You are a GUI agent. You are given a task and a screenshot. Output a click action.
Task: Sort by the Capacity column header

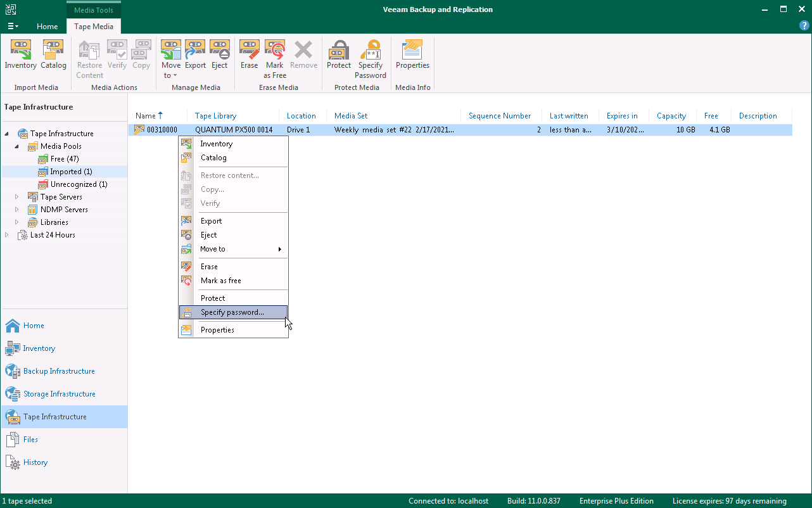[x=673, y=116]
